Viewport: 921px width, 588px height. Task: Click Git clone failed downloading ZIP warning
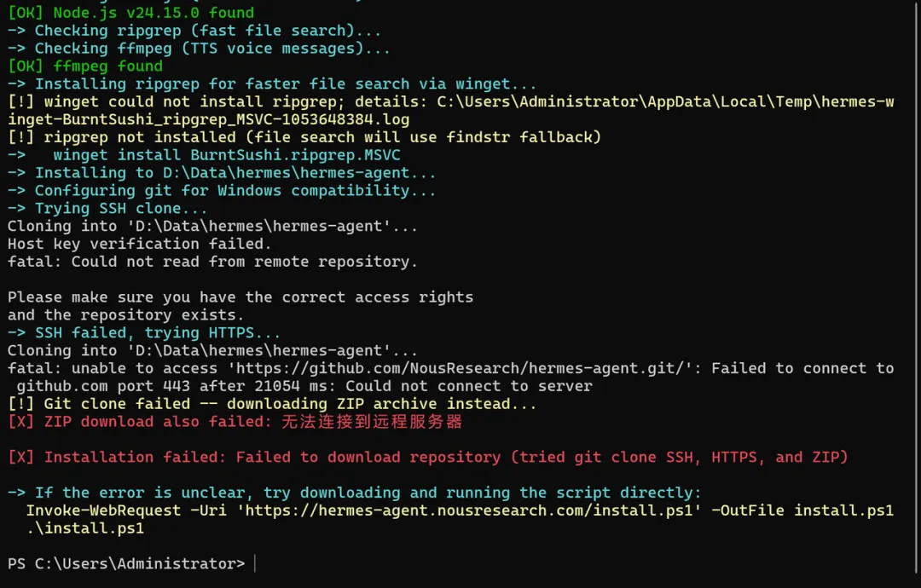pyautogui.click(x=272, y=404)
